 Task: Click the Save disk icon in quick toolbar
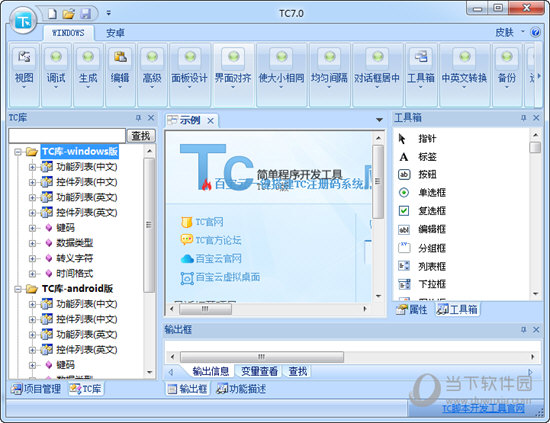coord(85,14)
